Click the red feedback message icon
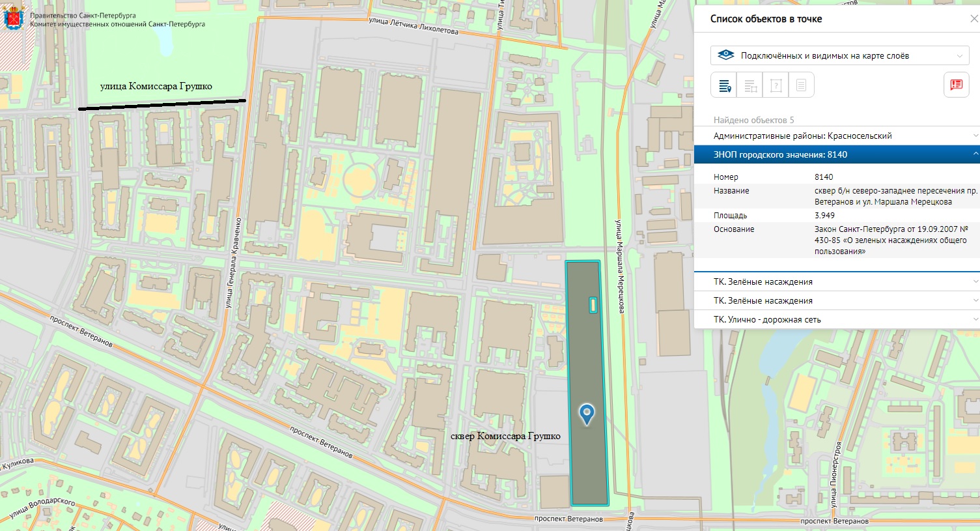The width and height of the screenshot is (980, 531). coord(956,85)
